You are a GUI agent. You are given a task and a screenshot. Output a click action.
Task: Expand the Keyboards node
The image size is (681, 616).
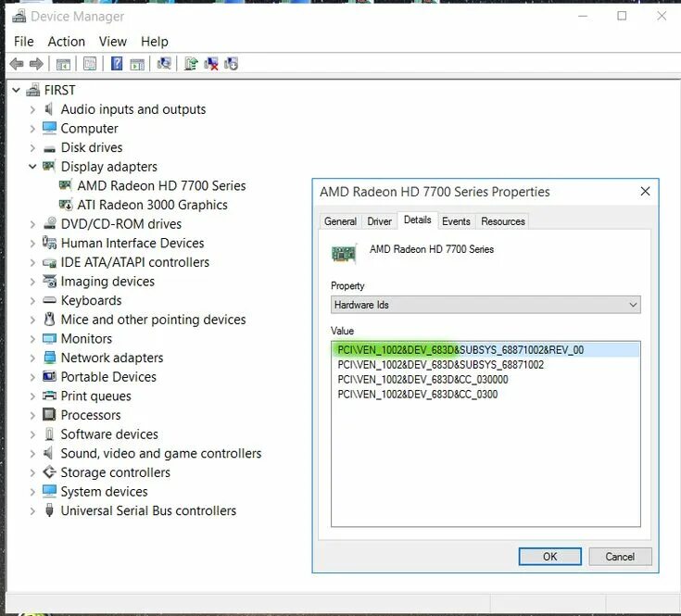[x=32, y=300]
